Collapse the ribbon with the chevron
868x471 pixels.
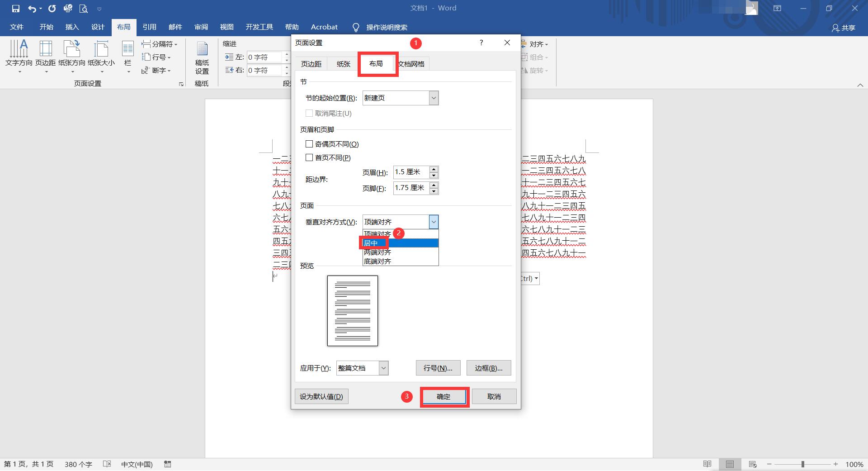tap(860, 85)
